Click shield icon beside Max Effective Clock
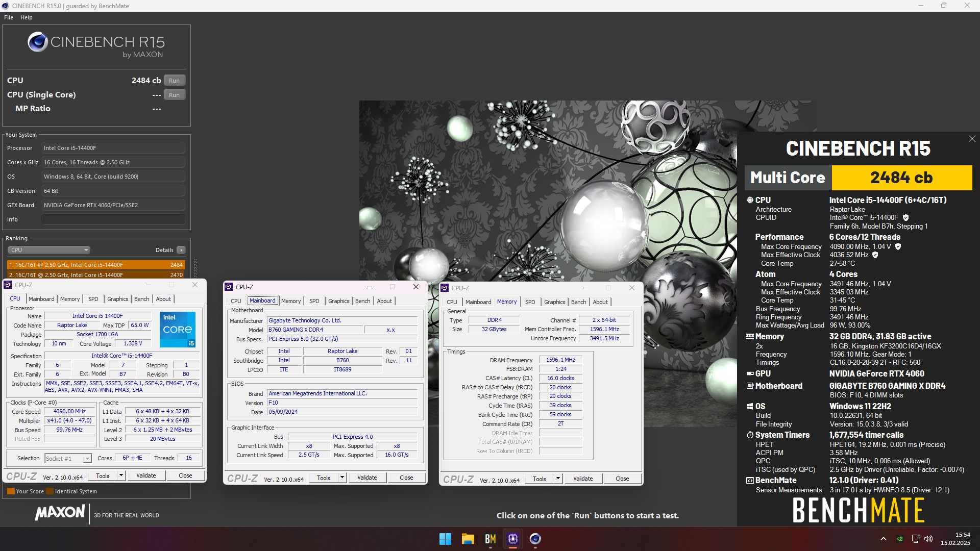This screenshot has height=551, width=980. click(x=875, y=255)
